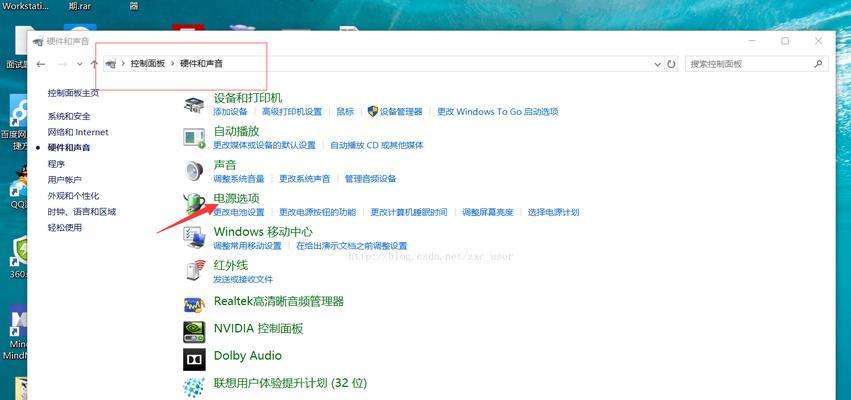Click the address bar location icon
Screen dimensions: 851x400
110,64
